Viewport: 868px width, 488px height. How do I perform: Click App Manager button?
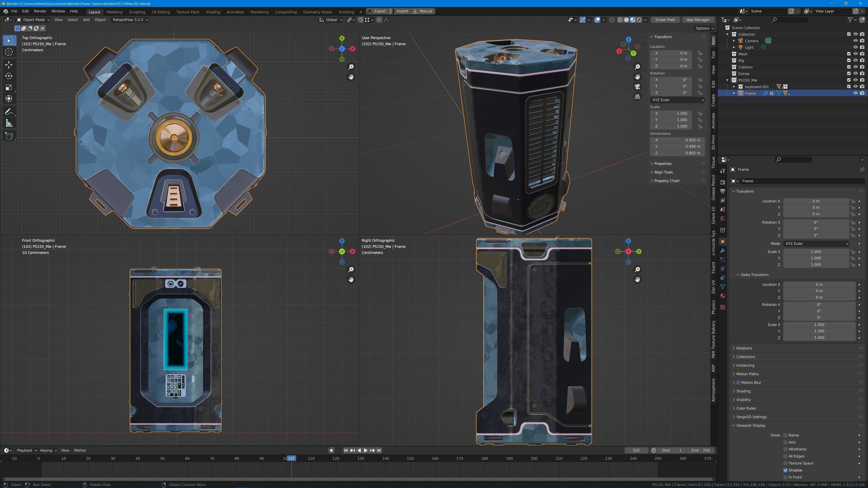click(698, 20)
